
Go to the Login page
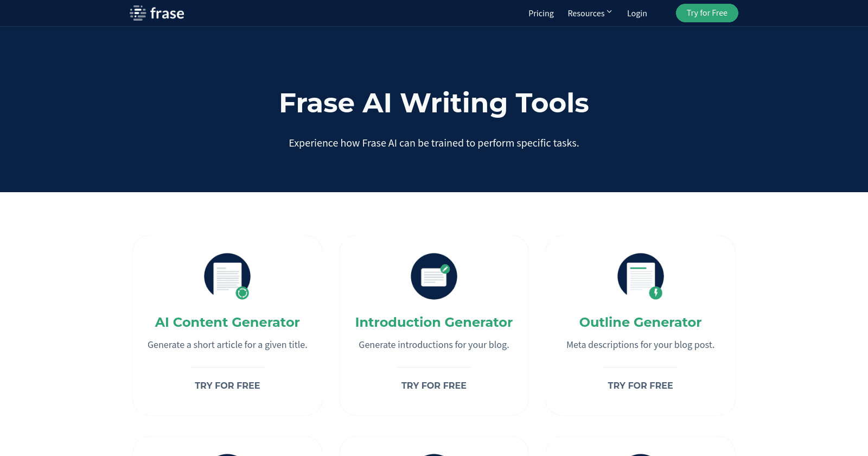coord(637,14)
